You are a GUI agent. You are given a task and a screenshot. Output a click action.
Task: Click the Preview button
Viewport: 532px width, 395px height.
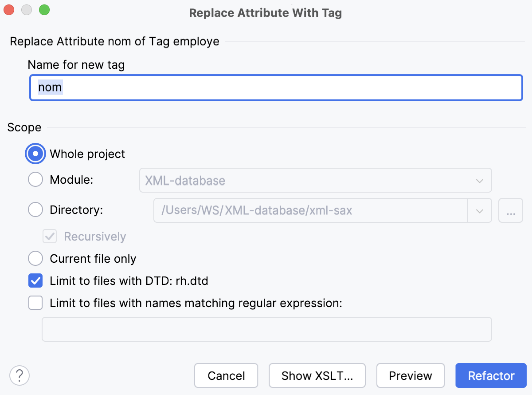pyautogui.click(x=411, y=375)
